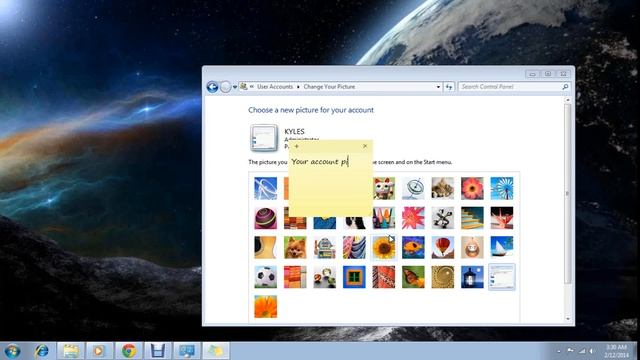The height and width of the screenshot is (360, 640).
Task: Click the Search Control Panel field
Action: [x=509, y=87]
